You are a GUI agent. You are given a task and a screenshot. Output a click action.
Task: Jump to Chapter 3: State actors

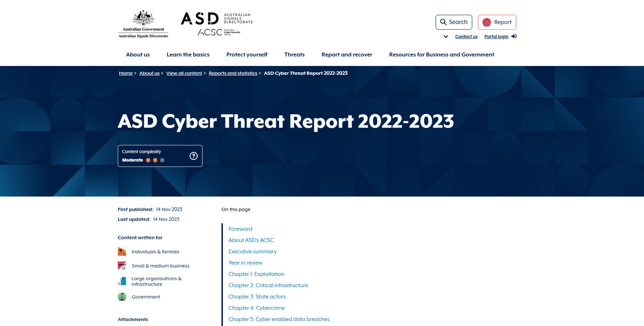(x=256, y=297)
